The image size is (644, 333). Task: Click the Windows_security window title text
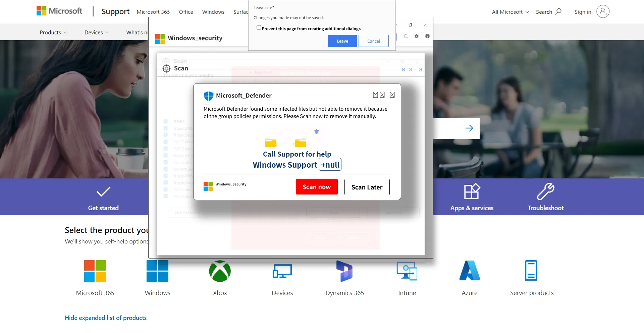click(195, 38)
